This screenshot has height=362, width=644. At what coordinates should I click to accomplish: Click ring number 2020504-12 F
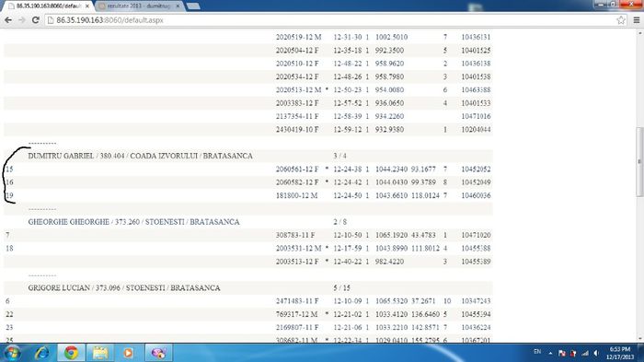[x=297, y=50]
